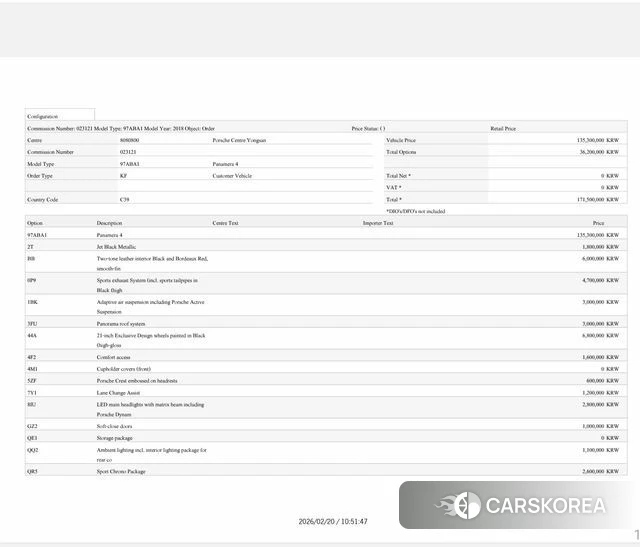
Task: Select Total Options amount 36,200,000 KRW
Action: point(599,152)
